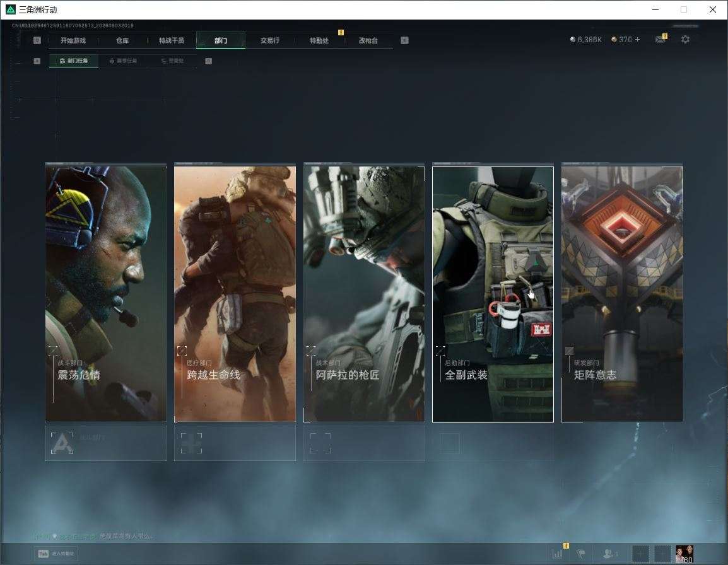Click the Tab 进入特勤处 button
Screen dimensions: 728x565
(56, 554)
